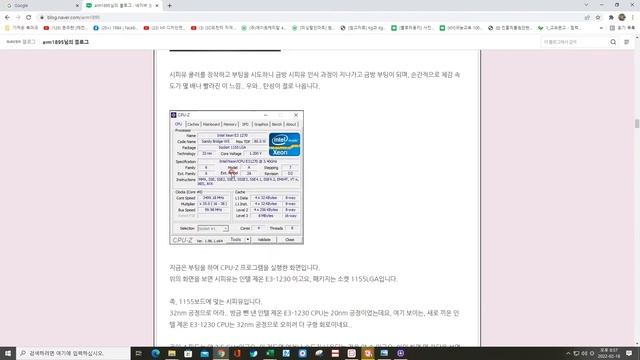Open the Selection socket dropdown in CPU-Z
The image size is (640, 360).
coord(213,229)
